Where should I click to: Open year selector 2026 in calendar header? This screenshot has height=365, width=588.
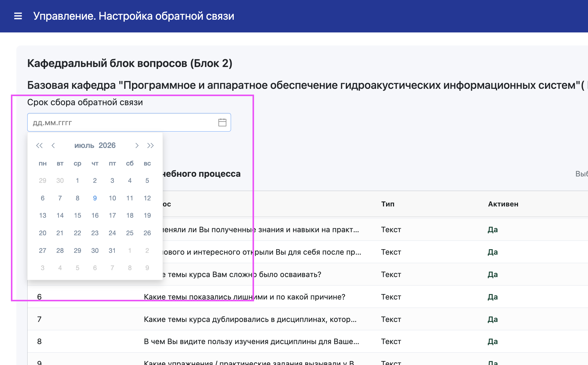click(107, 146)
